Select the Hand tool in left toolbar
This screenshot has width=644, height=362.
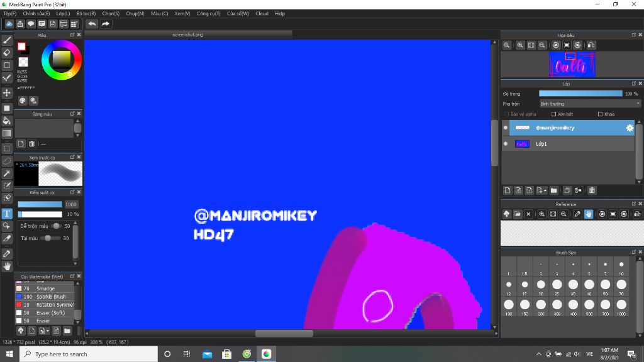(7, 266)
